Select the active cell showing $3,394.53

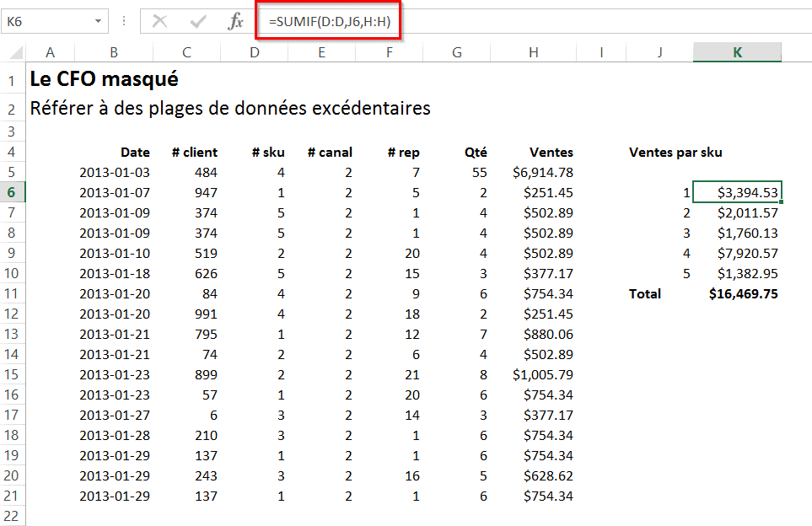coord(737,192)
